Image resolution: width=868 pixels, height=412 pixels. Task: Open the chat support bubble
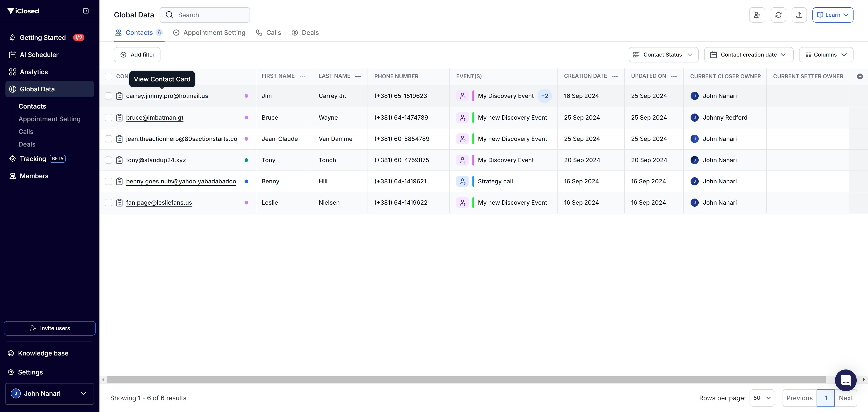[845, 380]
